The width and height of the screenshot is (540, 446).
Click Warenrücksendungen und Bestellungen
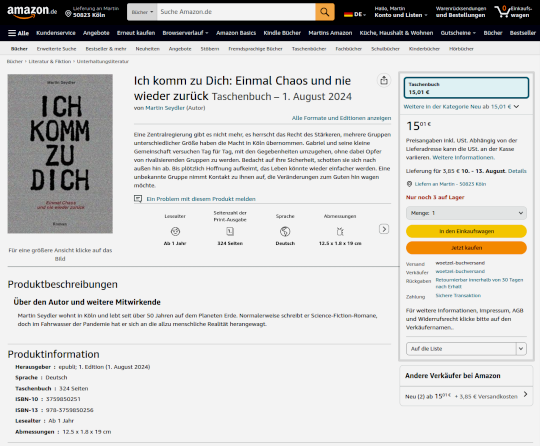coord(460,12)
